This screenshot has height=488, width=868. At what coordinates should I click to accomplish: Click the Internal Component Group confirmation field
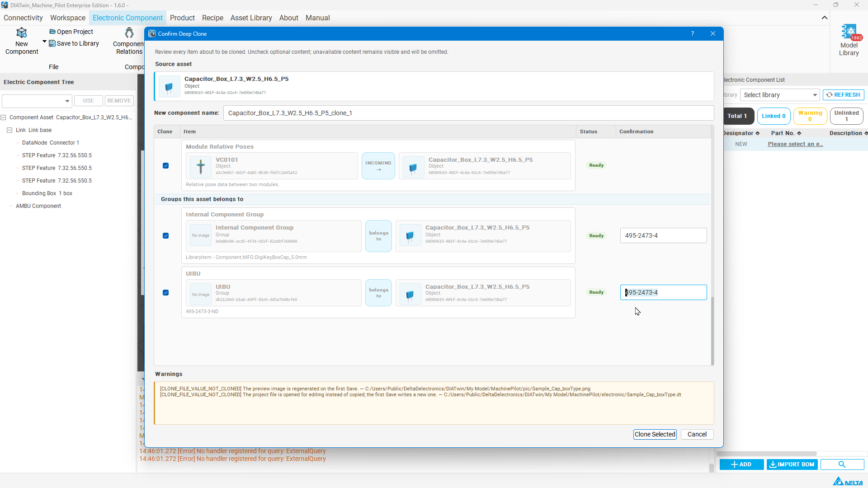click(663, 235)
